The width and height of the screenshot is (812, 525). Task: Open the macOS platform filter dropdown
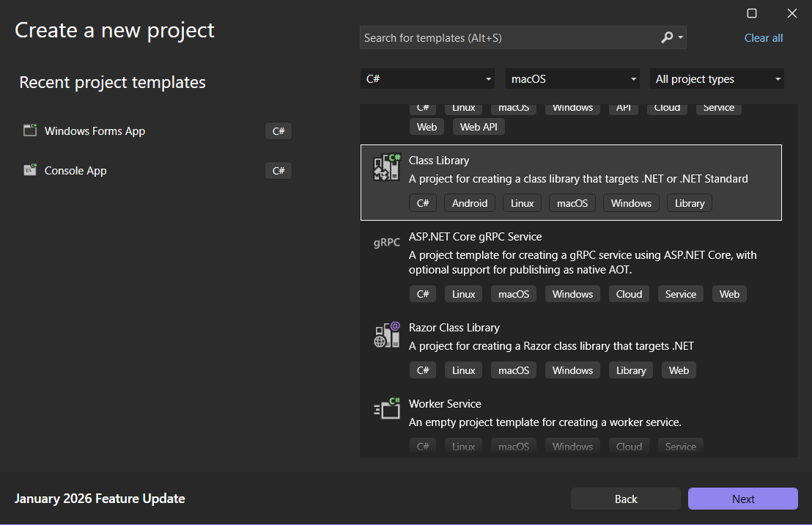572,78
